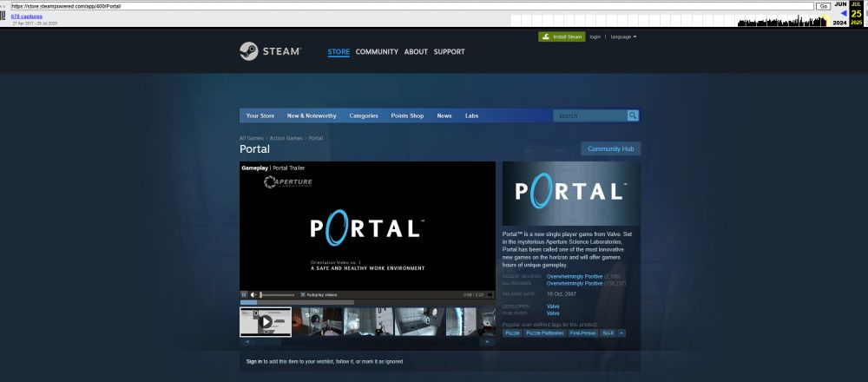Select the second screenshot thumbnail
This screenshot has width=868, height=382.
(318, 321)
